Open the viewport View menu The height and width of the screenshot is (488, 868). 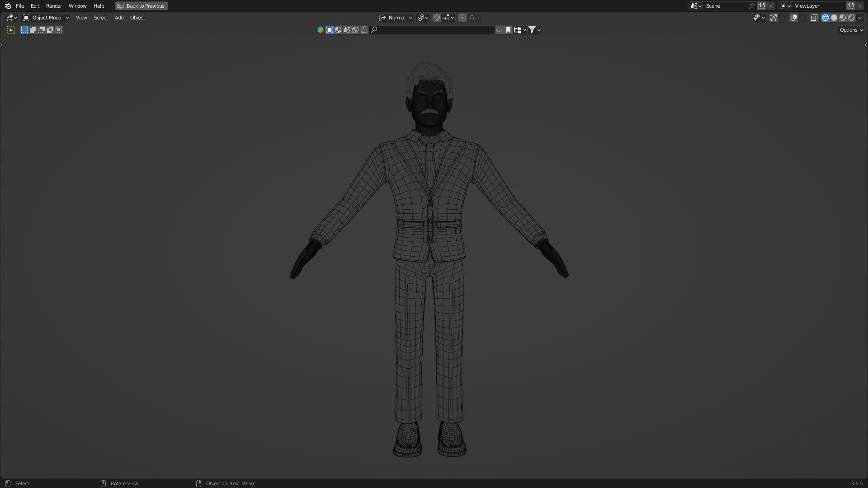(x=81, y=18)
